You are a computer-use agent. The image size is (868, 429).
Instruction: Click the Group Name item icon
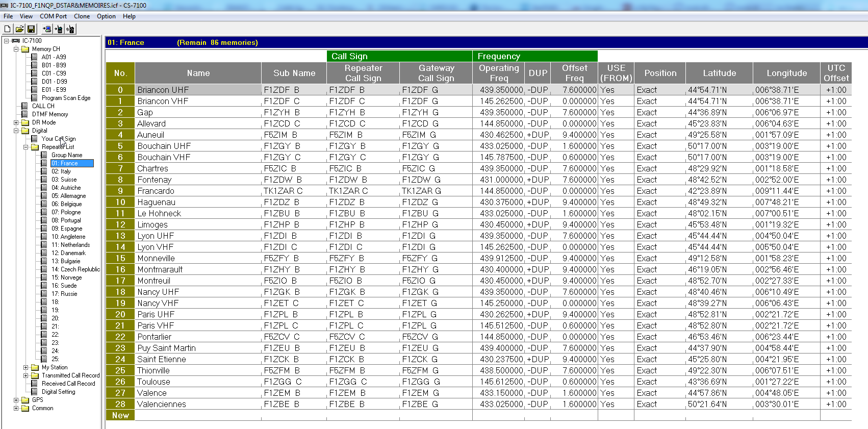click(44, 155)
